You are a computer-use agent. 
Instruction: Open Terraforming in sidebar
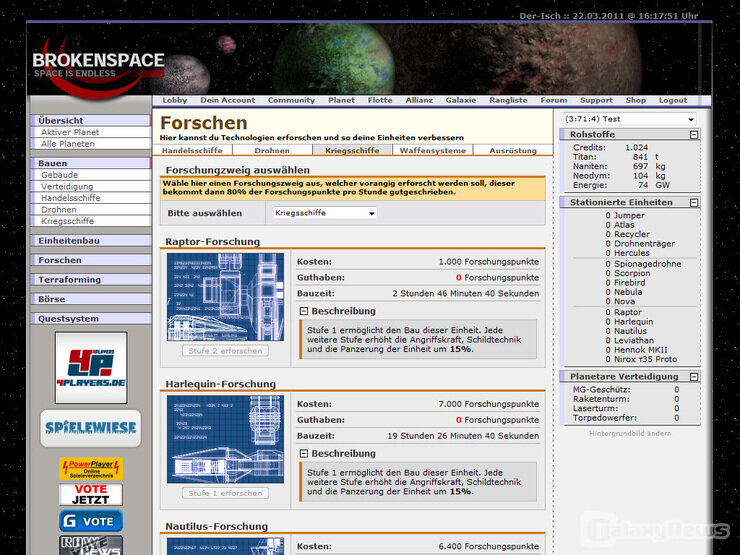[x=91, y=279]
